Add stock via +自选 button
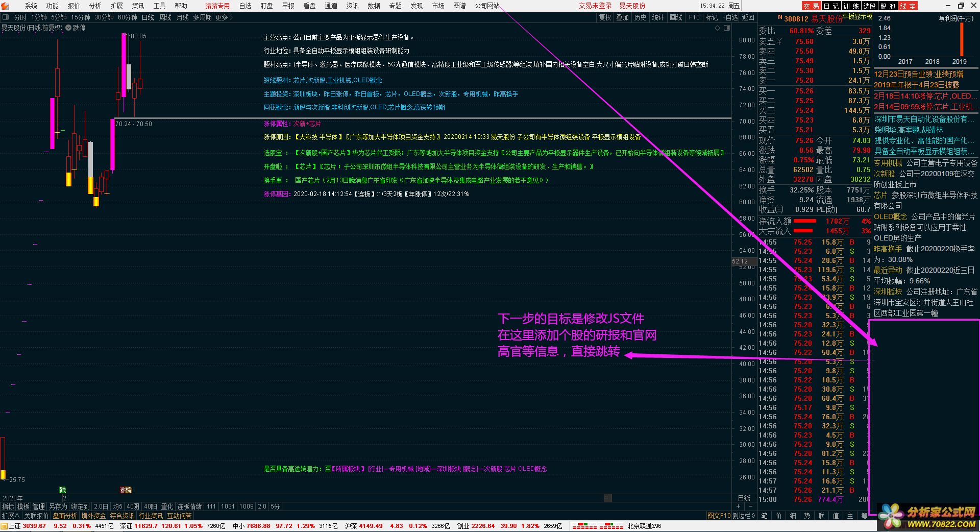This screenshot has width=980, height=532. (730, 17)
